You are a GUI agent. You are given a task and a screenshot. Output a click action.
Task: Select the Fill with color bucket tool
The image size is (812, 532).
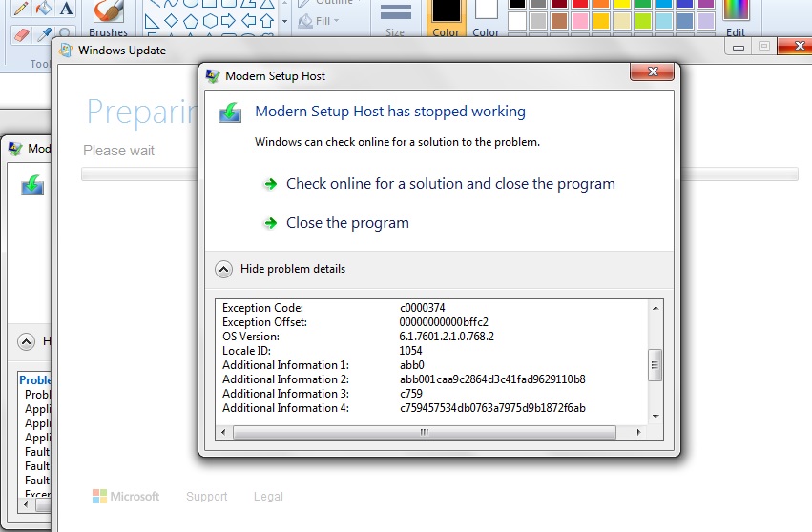(x=44, y=8)
